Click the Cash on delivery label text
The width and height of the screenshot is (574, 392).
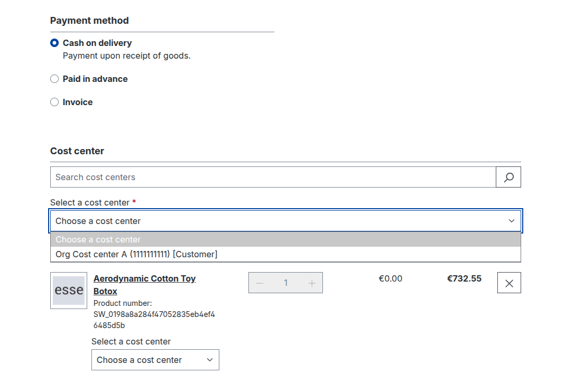coord(97,43)
